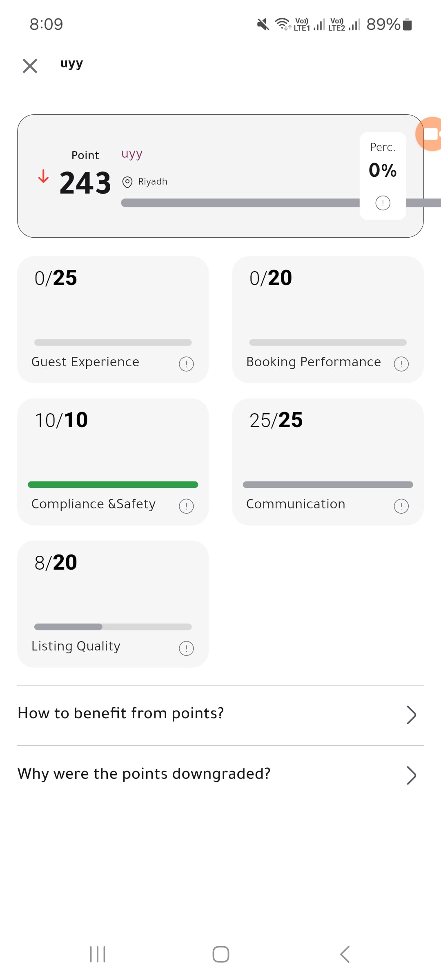Tap info icon beside Booking Performance
The height and width of the screenshot is (980, 441).
click(401, 364)
